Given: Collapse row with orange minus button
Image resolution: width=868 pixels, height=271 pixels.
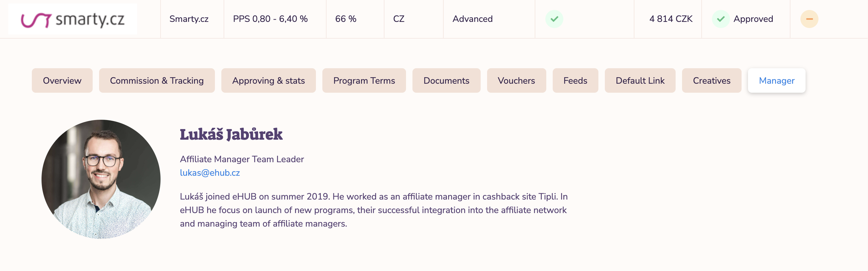Looking at the screenshot, I should 809,19.
